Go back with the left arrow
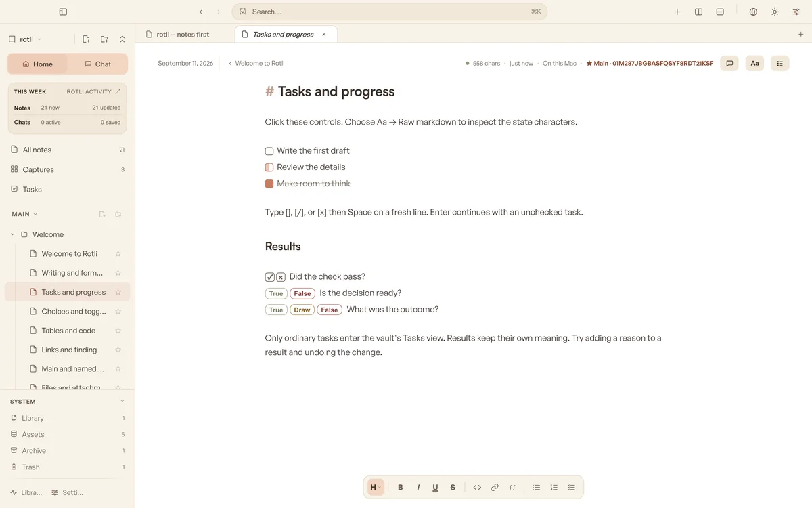Image resolution: width=812 pixels, height=508 pixels. (201, 12)
